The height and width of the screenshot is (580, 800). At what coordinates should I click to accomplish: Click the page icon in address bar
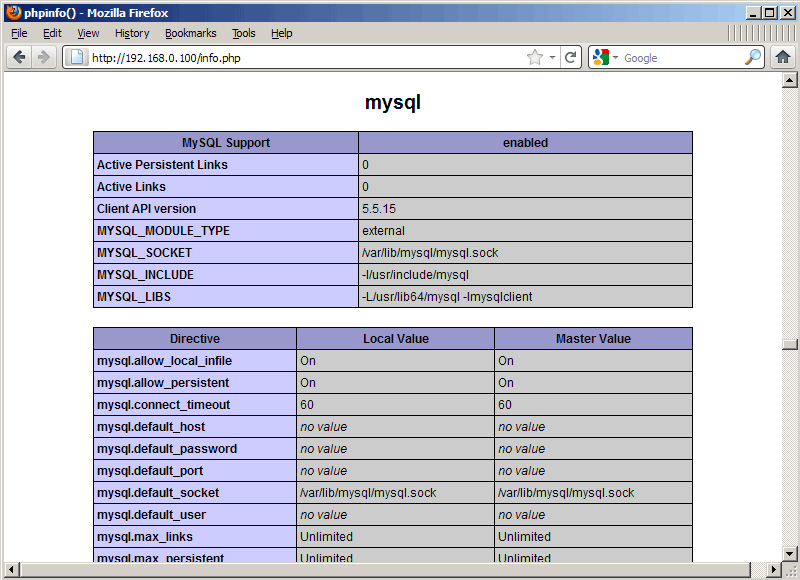(x=77, y=57)
